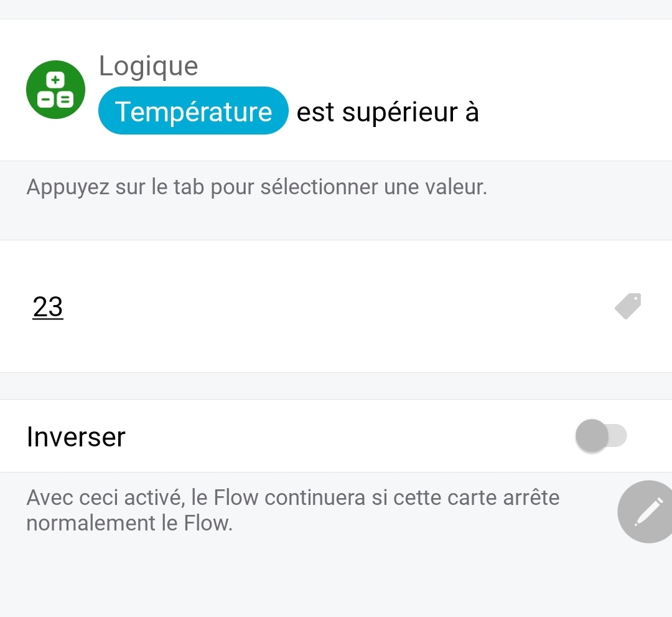
Task: Focus the underlined number 23
Action: (48, 307)
